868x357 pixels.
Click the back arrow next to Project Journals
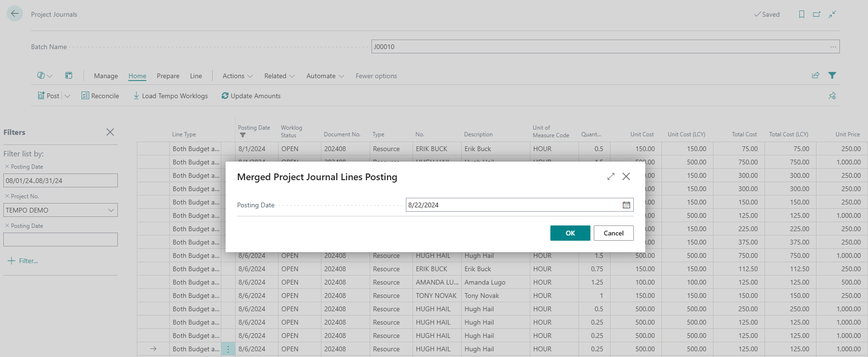click(x=15, y=14)
